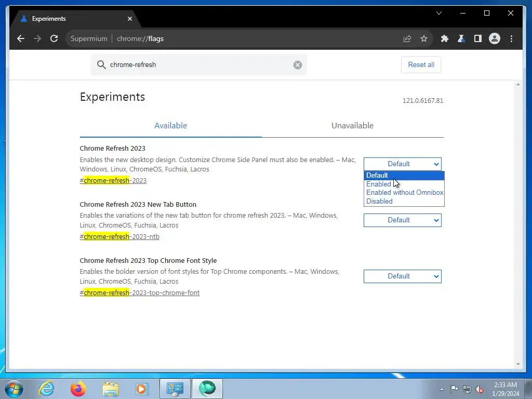The image size is (532, 399).
Task: Launch Internet Explorer from taskbar
Action: click(x=46, y=389)
